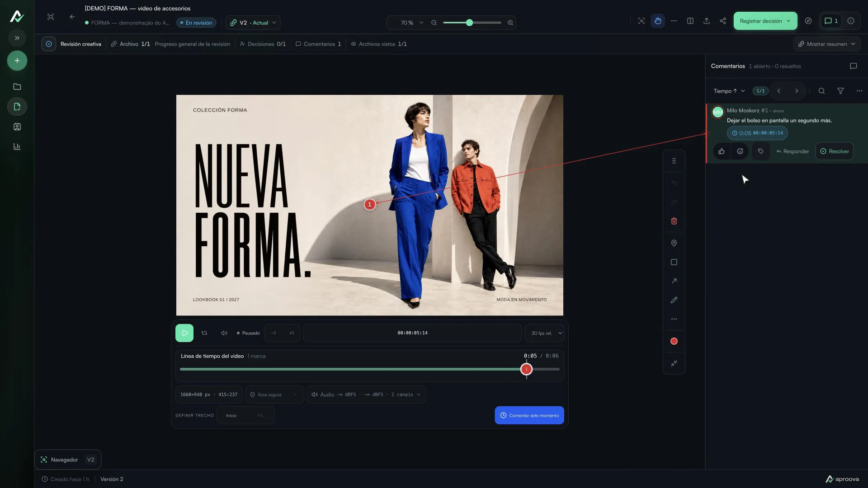This screenshot has width=868, height=488.
Task: Open the V2 Actual version dropdown
Action: pos(253,23)
